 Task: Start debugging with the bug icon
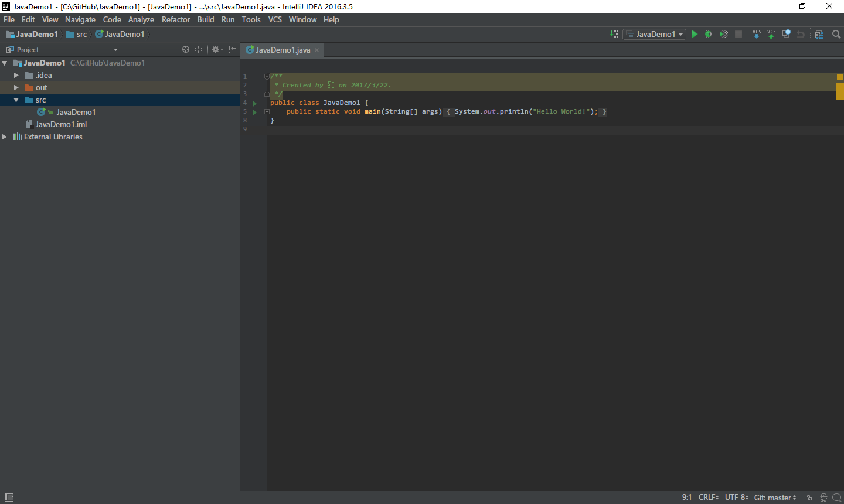(x=709, y=34)
